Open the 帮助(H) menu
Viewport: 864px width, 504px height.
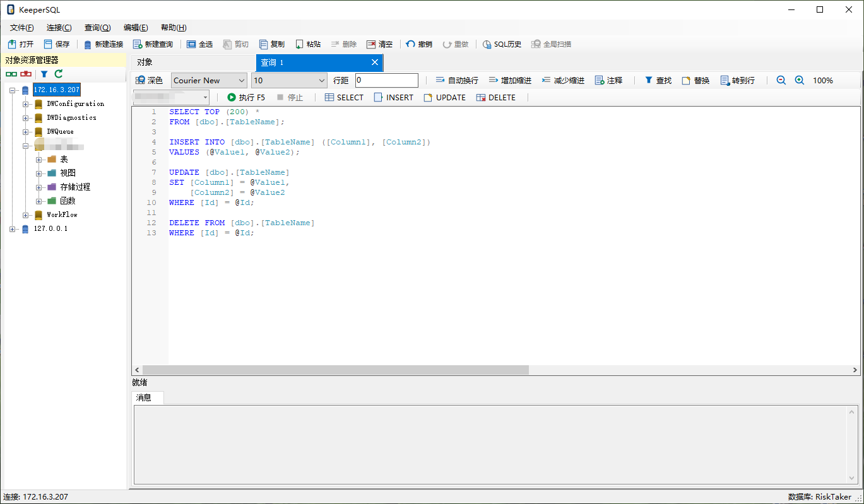pos(174,28)
